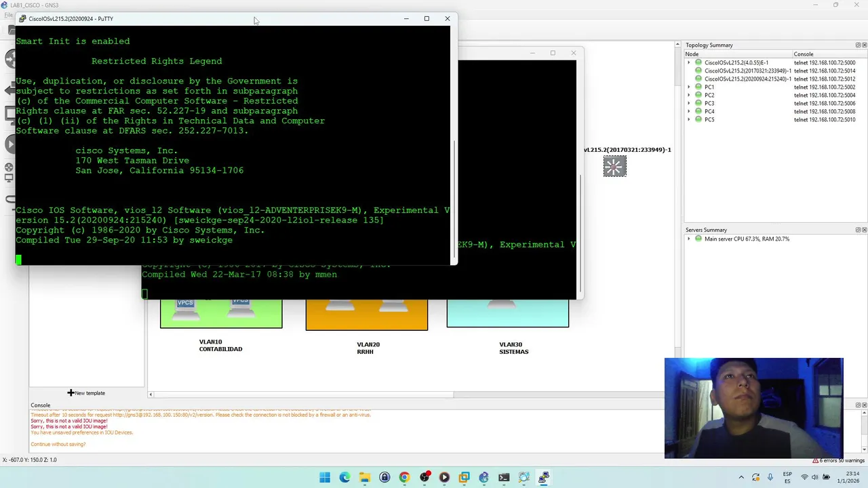Expand the PC4 node in Topology Summary
Screen dimensions: 868x488
[689, 111]
